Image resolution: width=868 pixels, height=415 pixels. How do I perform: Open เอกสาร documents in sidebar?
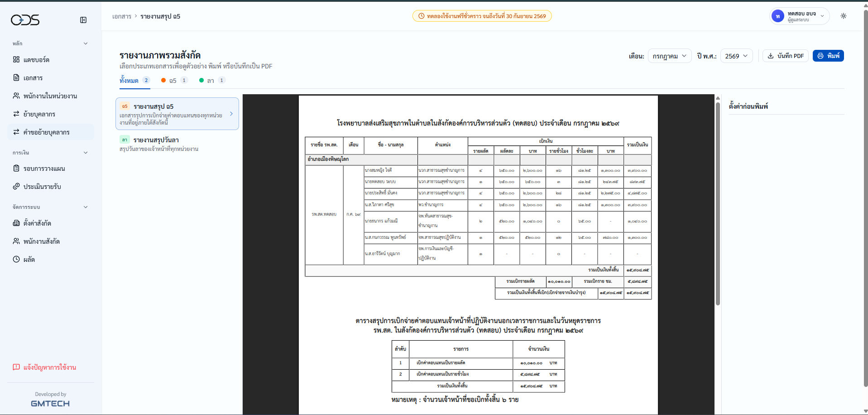pyautogui.click(x=51, y=78)
